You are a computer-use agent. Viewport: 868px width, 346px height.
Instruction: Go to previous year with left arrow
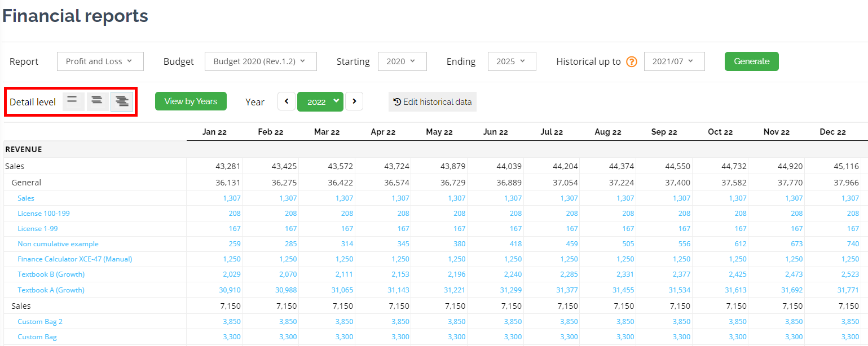[287, 101]
